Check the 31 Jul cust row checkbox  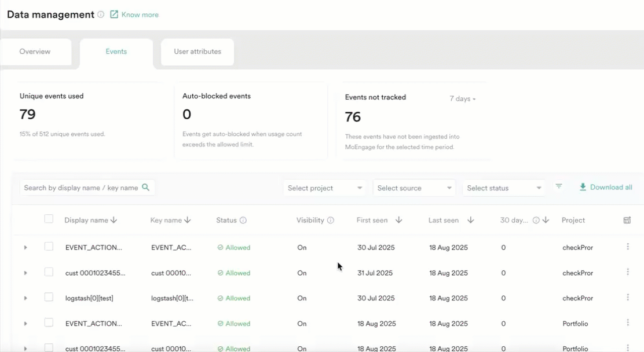(x=49, y=272)
